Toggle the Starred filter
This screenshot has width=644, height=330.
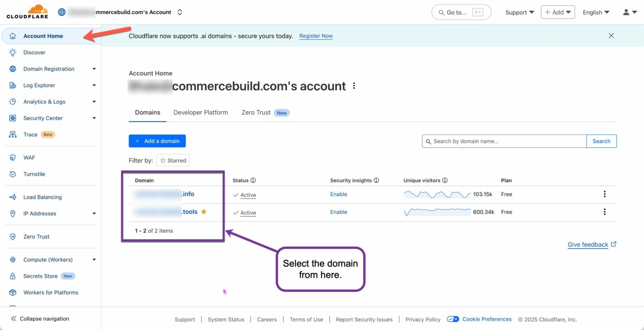point(173,160)
